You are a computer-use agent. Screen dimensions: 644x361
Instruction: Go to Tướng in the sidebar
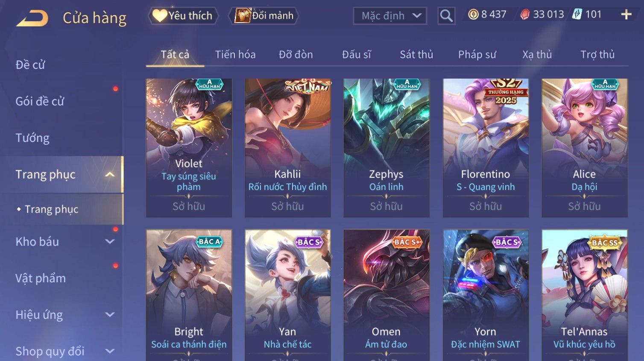(32, 138)
